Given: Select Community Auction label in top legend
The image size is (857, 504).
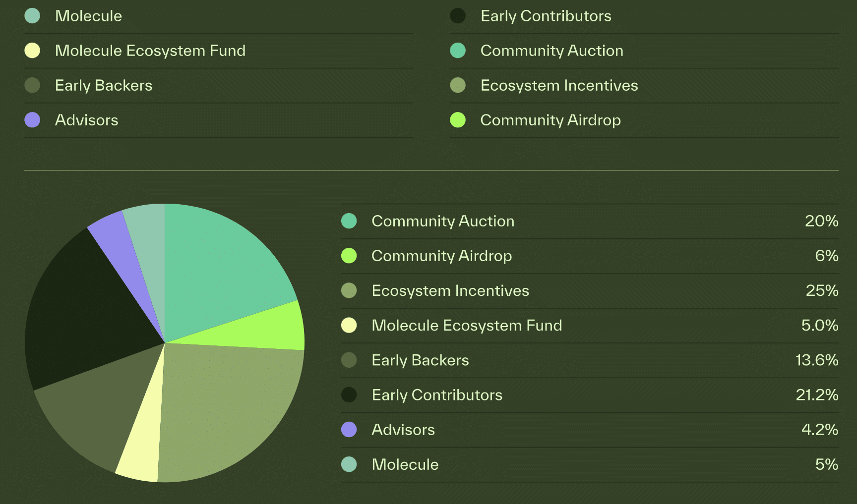Looking at the screenshot, I should [552, 51].
